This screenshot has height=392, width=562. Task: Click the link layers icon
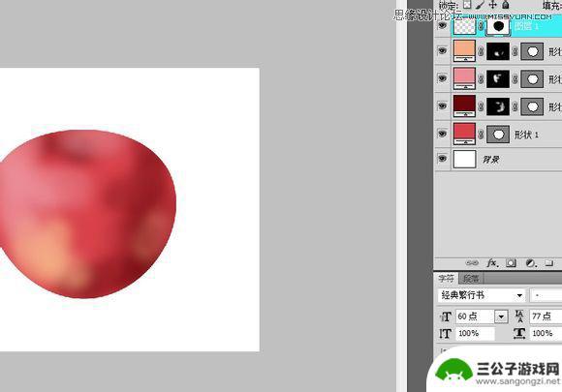pos(472,263)
